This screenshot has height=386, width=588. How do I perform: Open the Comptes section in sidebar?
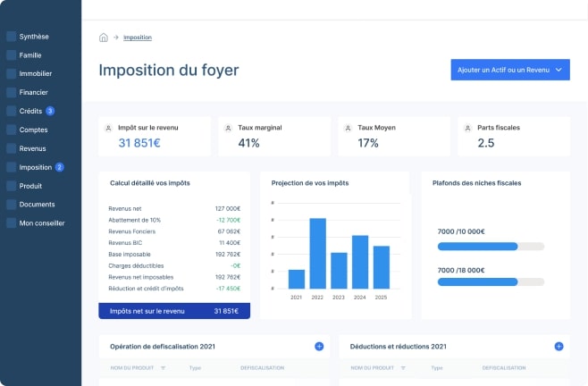pyautogui.click(x=33, y=130)
